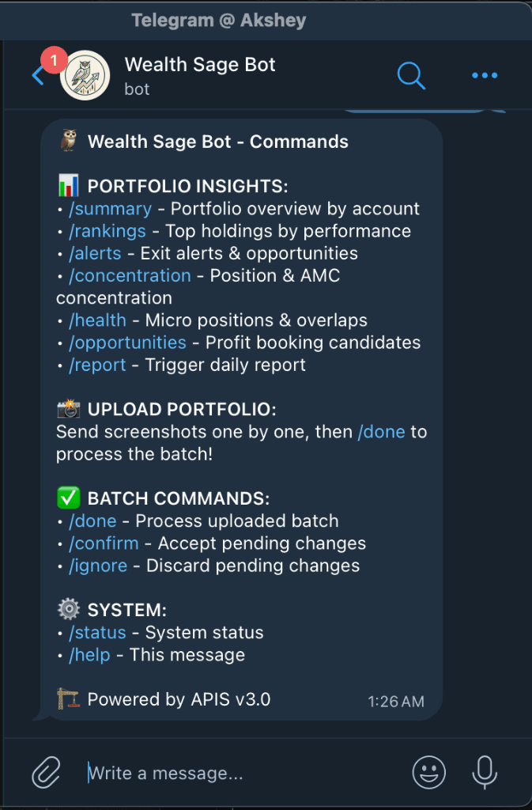This screenshot has width=532, height=810.
Task: Click the Wealth Sage Bot chat title
Action: [x=199, y=64]
